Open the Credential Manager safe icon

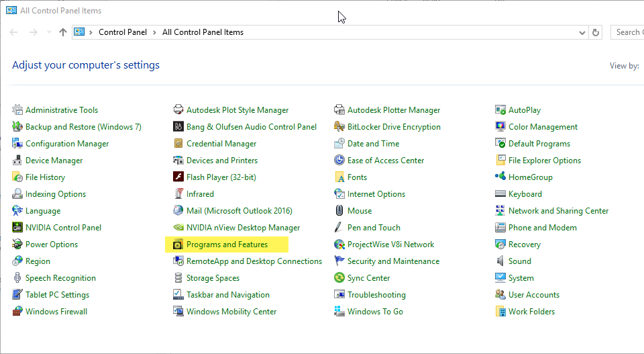click(178, 144)
